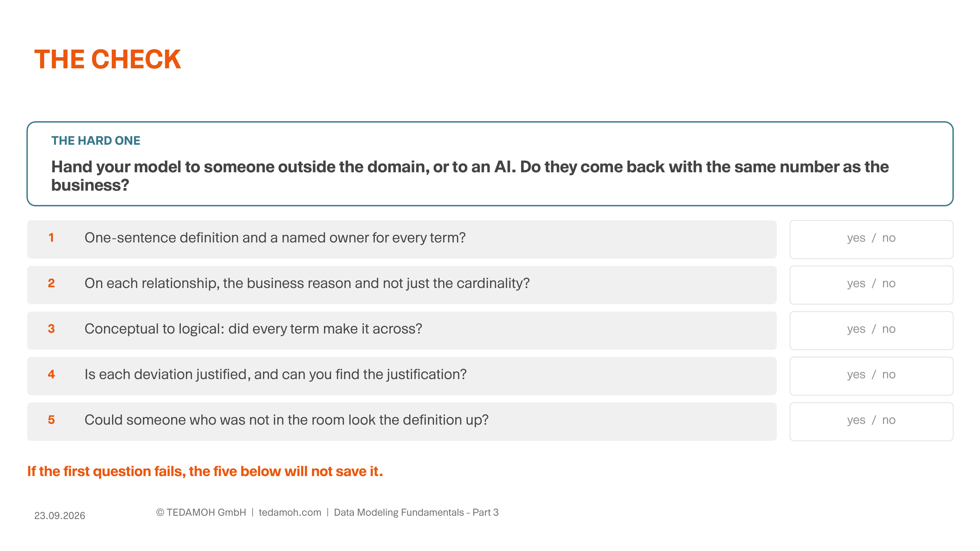
Task: Click the yes / no box for question 1
Action: point(871,239)
